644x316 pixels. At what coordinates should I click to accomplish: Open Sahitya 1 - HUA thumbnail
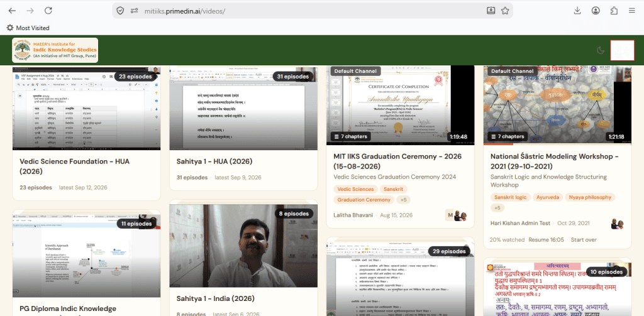[x=243, y=108]
